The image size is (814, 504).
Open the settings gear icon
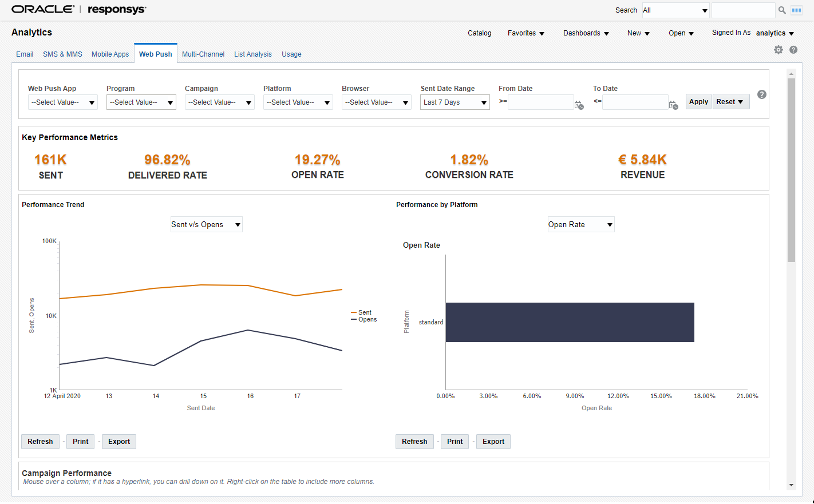[x=779, y=50]
